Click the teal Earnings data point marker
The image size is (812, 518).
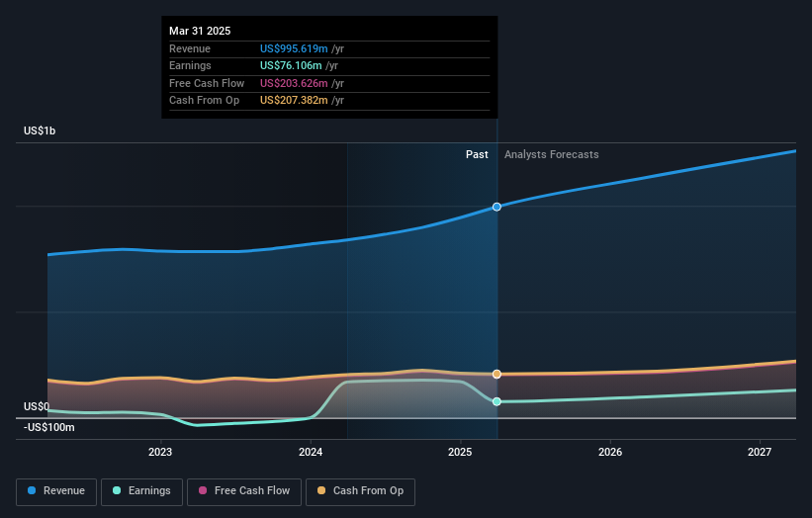496,401
